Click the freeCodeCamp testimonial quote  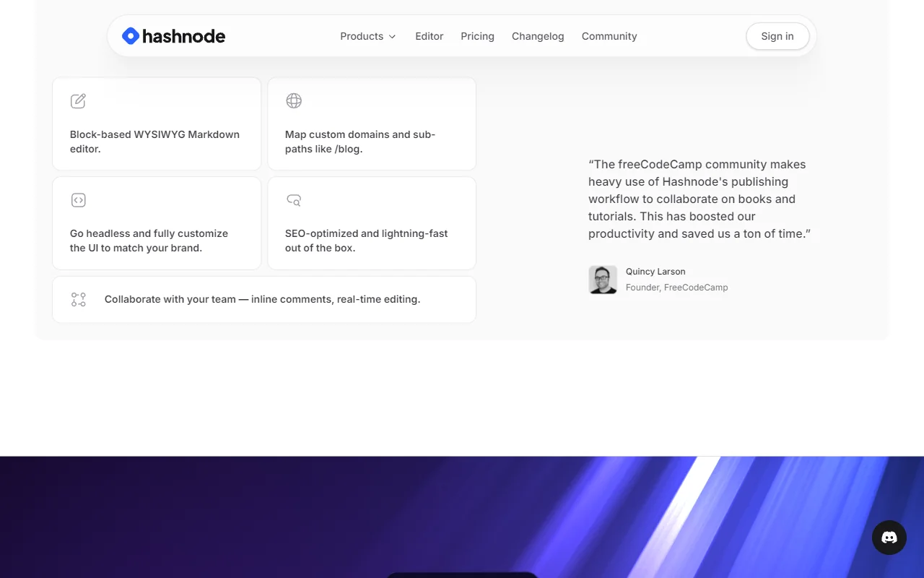click(x=699, y=199)
